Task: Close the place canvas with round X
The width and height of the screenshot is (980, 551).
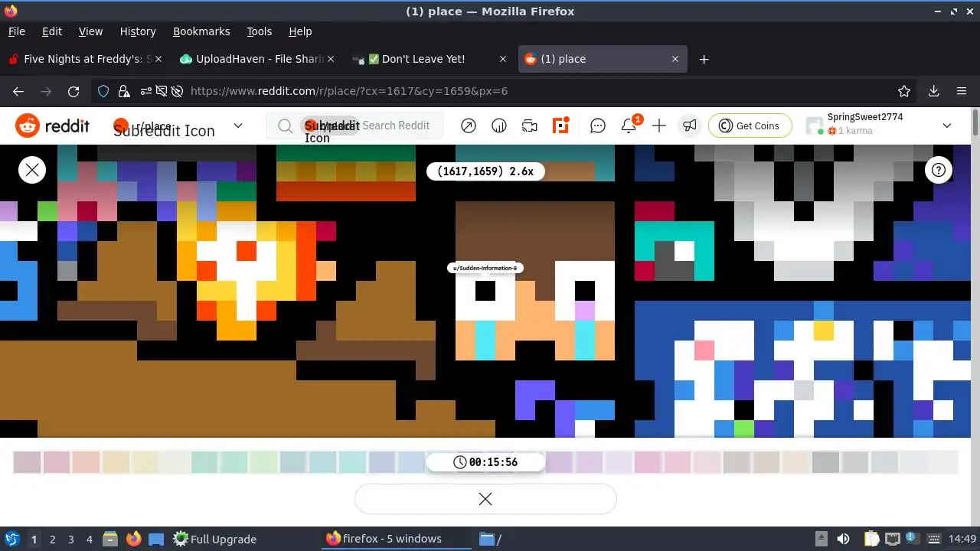Action: [32, 170]
